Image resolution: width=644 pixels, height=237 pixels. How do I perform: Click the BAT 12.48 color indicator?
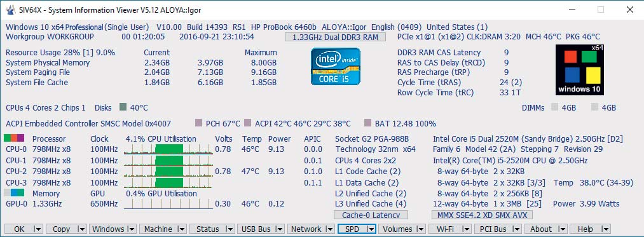click(x=367, y=123)
